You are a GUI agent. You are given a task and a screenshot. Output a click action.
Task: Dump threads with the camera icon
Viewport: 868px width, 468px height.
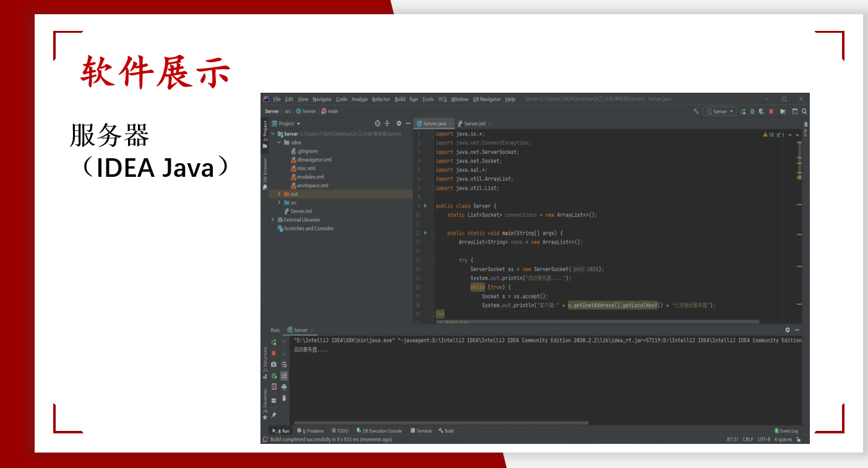273,364
